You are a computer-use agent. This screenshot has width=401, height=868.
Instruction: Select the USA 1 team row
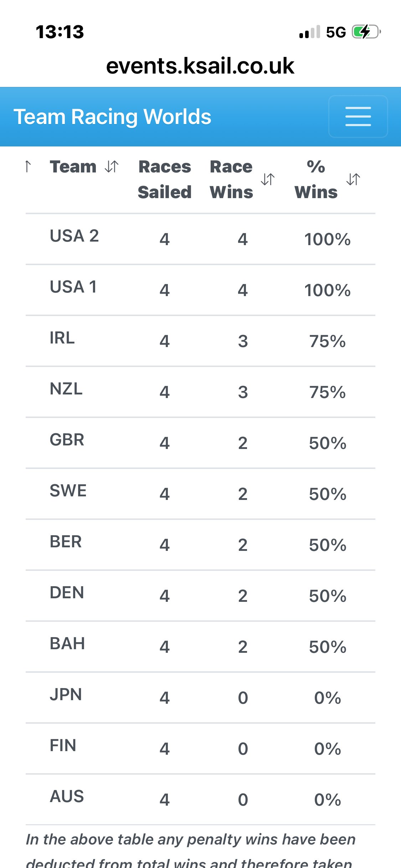point(200,290)
